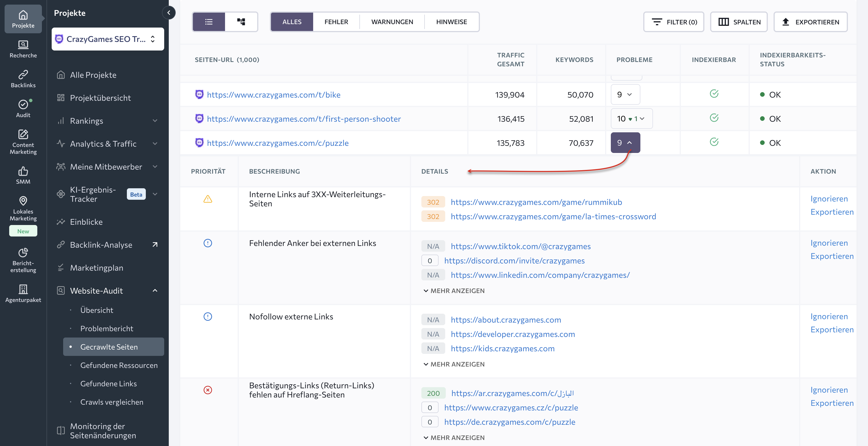The image size is (868, 446).
Task: Switch to tree structure view icon
Action: 241,22
